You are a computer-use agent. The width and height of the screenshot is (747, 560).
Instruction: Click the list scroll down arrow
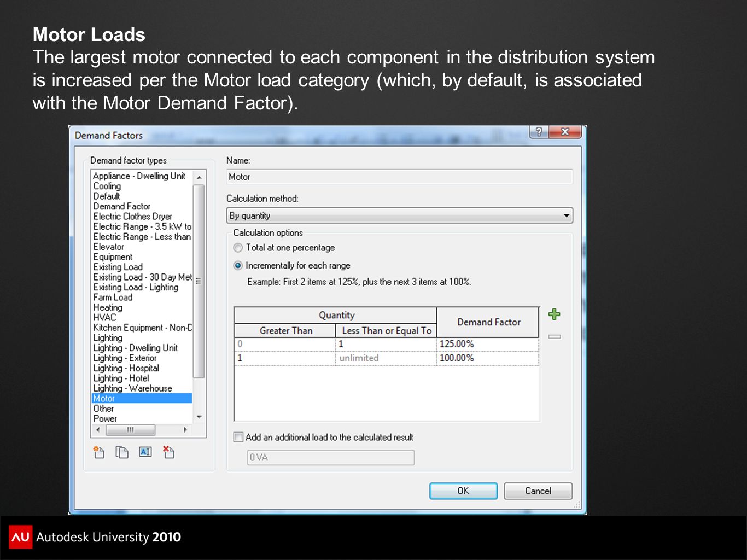[x=199, y=417]
